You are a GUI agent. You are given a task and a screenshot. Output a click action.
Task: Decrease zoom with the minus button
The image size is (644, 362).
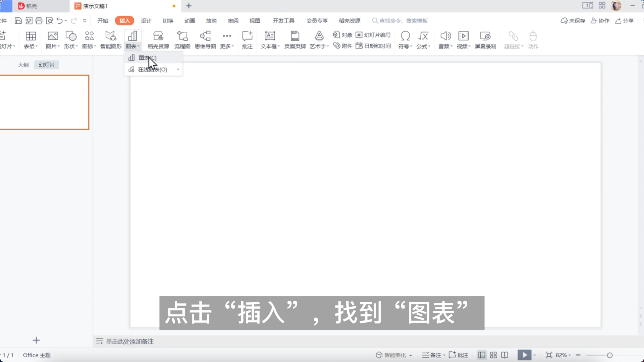click(x=578, y=355)
